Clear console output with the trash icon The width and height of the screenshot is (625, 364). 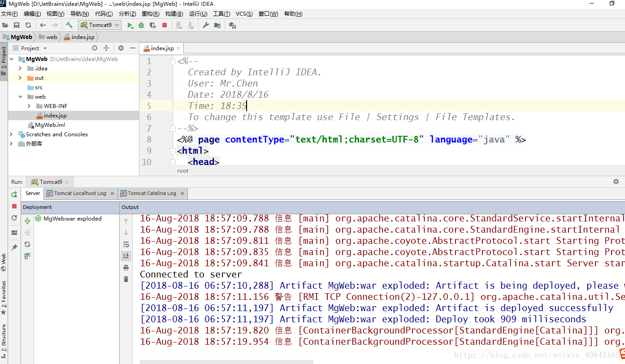[x=126, y=279]
